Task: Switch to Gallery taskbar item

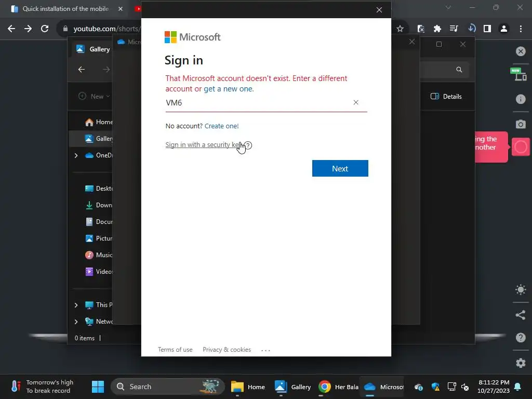Action: [292, 387]
